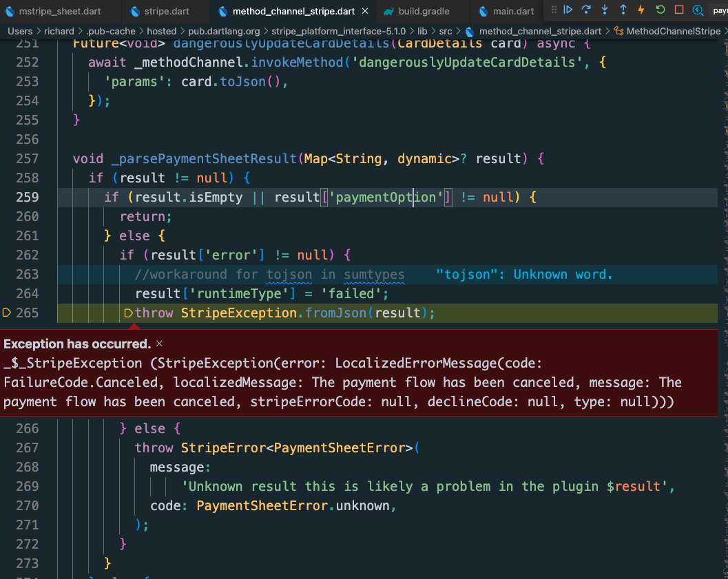The image size is (728, 579).
Task: Open the method_channel_stripe.dart breadcrumb
Action: click(x=540, y=31)
